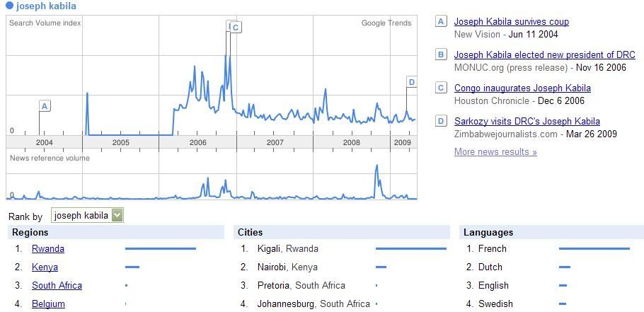Open the Kenya region link
Image resolution: width=644 pixels, height=312 pixels.
coord(45,267)
